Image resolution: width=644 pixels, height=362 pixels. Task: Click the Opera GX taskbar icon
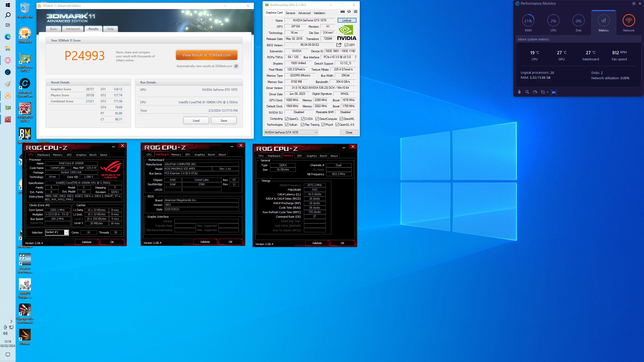[8, 60]
